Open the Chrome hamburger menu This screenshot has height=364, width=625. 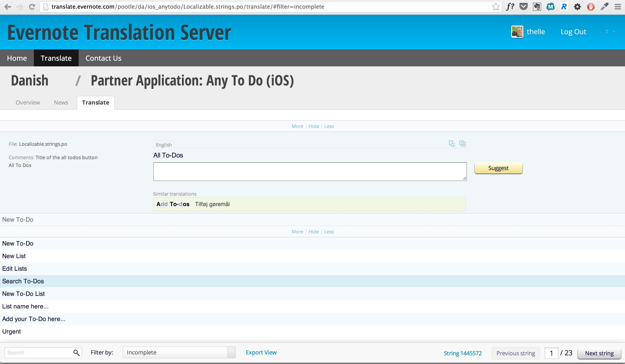point(618,7)
